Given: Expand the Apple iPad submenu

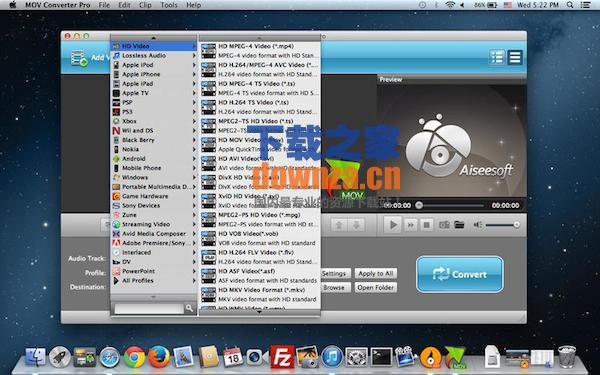Looking at the screenshot, I should point(154,83).
